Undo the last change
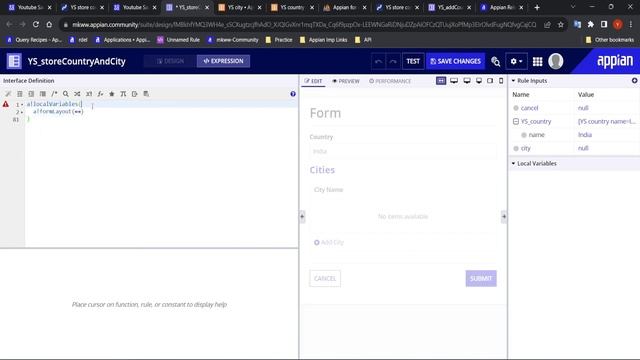This screenshot has height=360, width=640. pyautogui.click(x=378, y=61)
